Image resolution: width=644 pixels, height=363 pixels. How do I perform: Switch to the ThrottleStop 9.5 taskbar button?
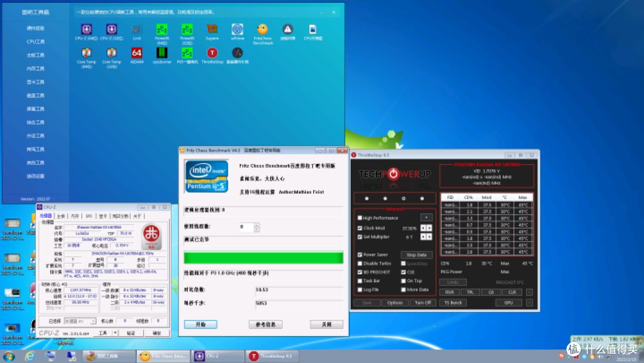272,356
